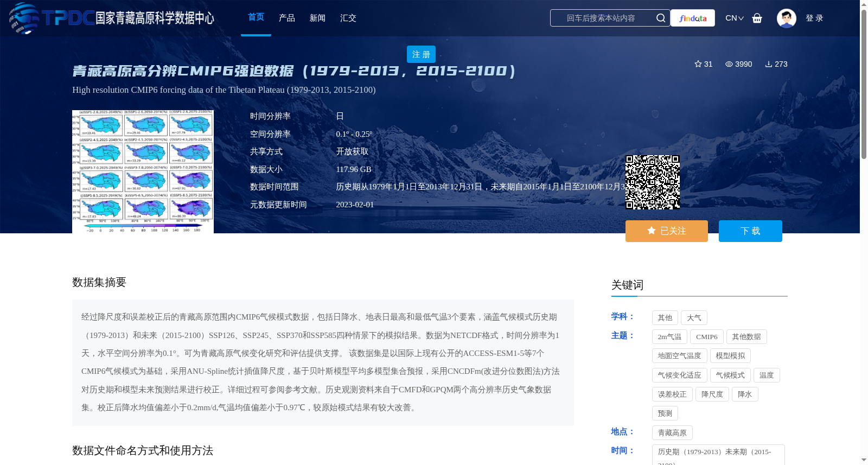Expand the CN language dropdown

[735, 18]
